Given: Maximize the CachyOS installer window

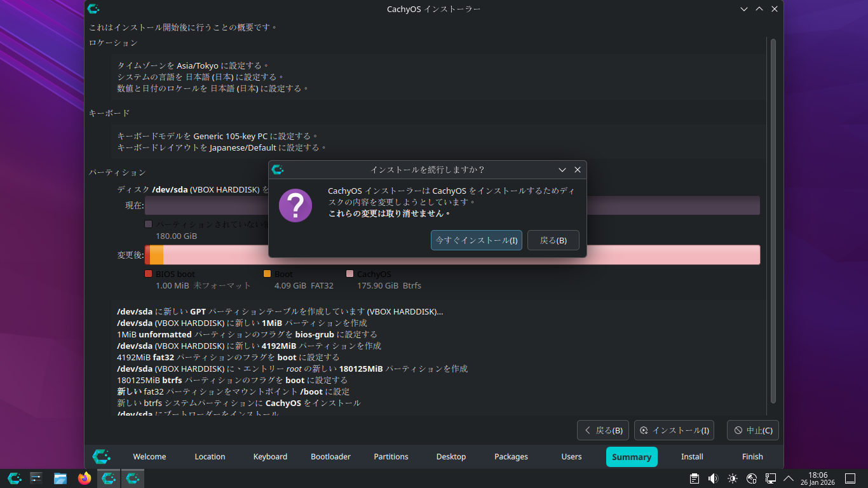Looking at the screenshot, I should click(x=759, y=9).
